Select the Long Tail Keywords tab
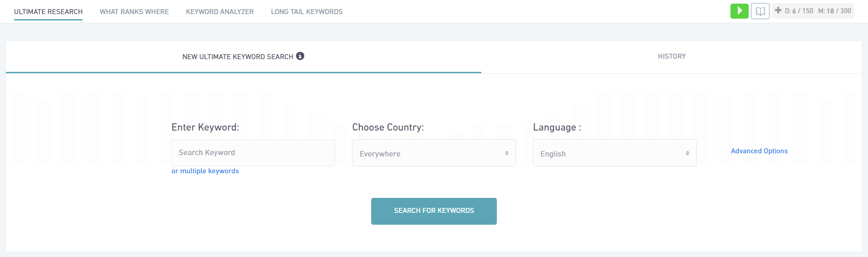 click(x=306, y=12)
